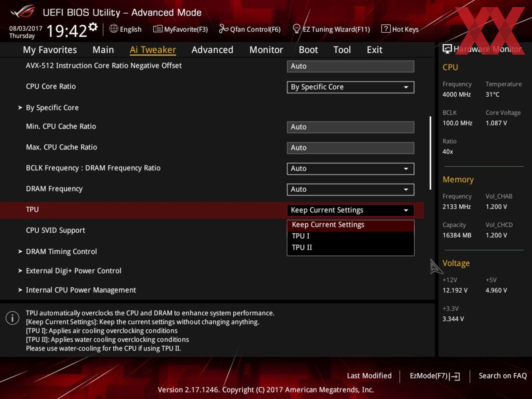Click the info icon in help panel
Image resolution: width=532 pixels, height=399 pixels.
click(x=13, y=318)
